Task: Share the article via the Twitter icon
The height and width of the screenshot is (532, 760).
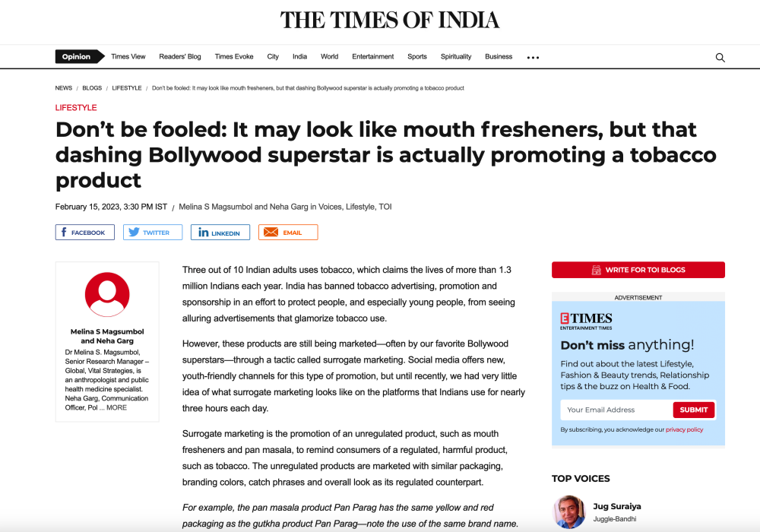Action: click(x=133, y=232)
